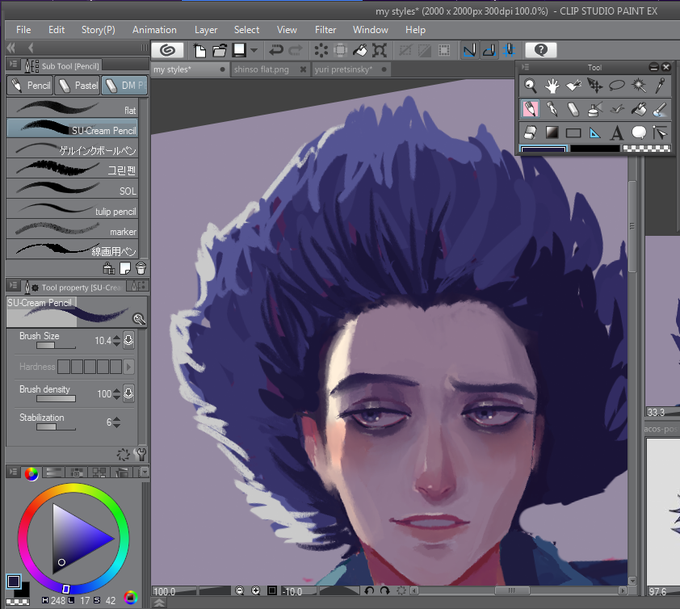Undo the last action

pyautogui.click(x=276, y=50)
